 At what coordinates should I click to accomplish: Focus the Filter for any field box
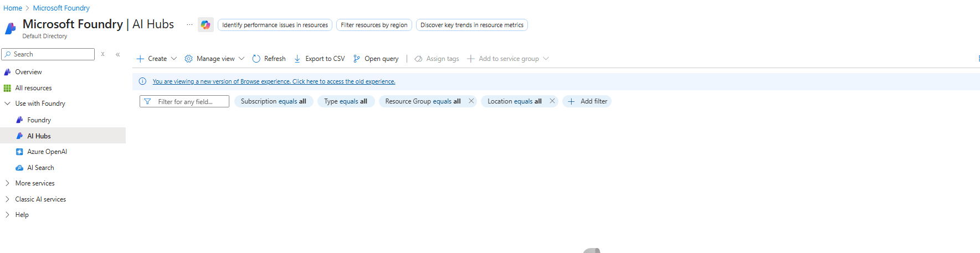184,101
